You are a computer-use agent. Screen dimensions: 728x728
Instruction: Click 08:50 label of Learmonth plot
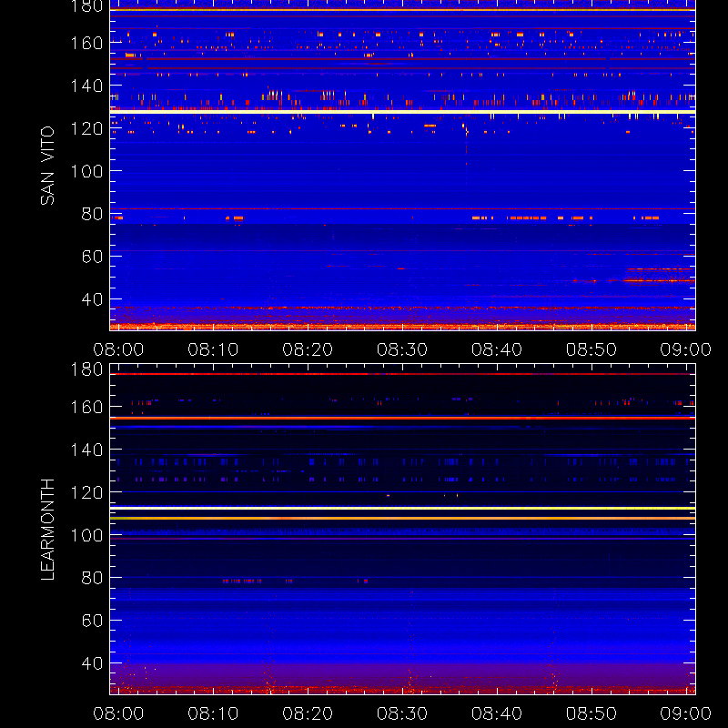tap(591, 713)
